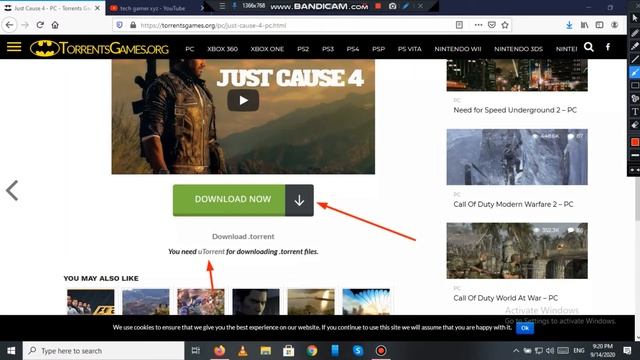Open Skype from the taskbar
The image size is (640, 360).
click(358, 351)
